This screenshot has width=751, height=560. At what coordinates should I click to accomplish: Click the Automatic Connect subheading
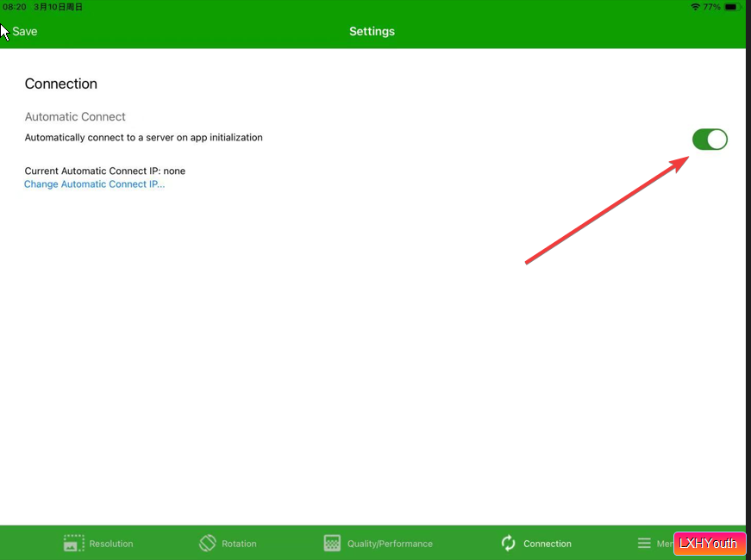pos(75,117)
